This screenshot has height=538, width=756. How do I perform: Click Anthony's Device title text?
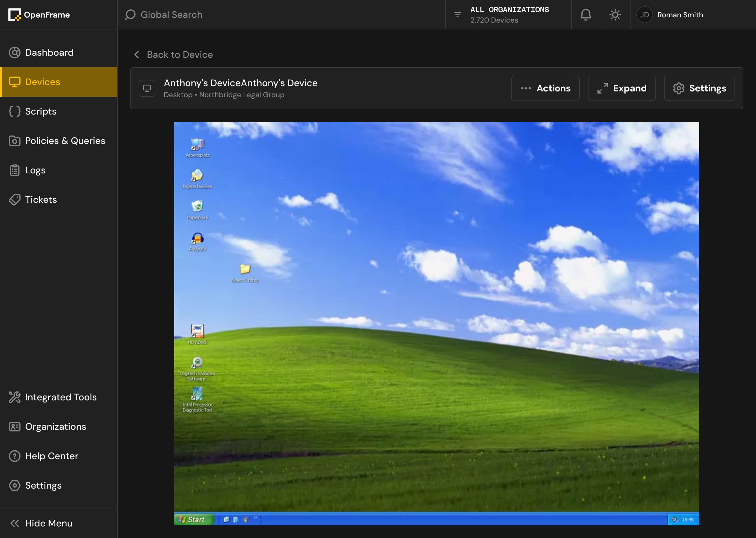pos(241,83)
